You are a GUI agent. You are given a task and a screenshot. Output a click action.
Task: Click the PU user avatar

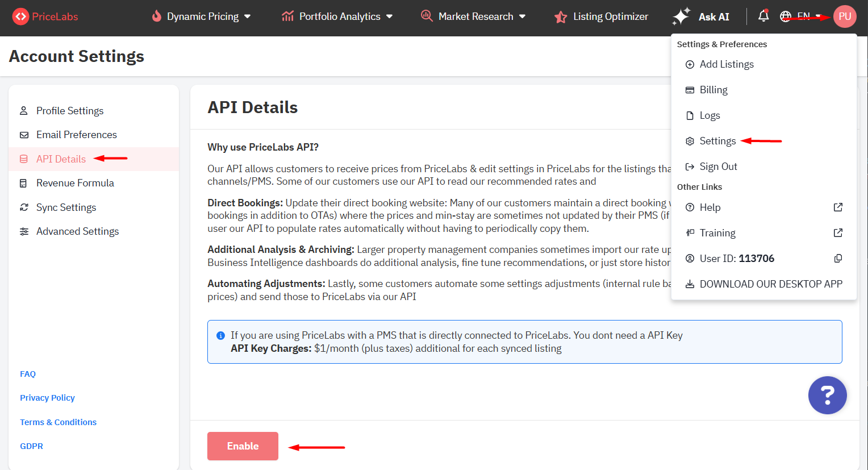click(845, 16)
